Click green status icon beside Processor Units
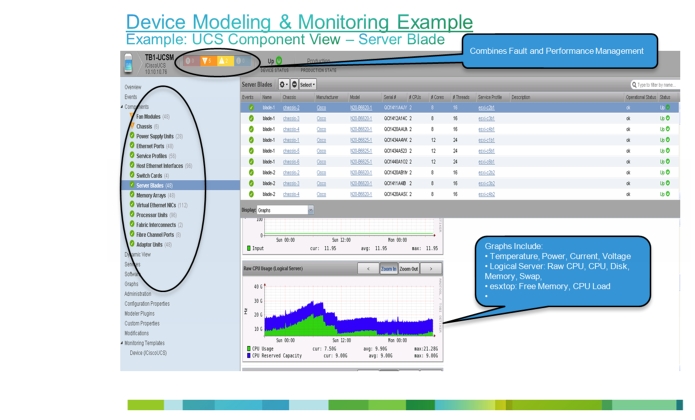Screen dimensions: 695x420 coord(132,214)
